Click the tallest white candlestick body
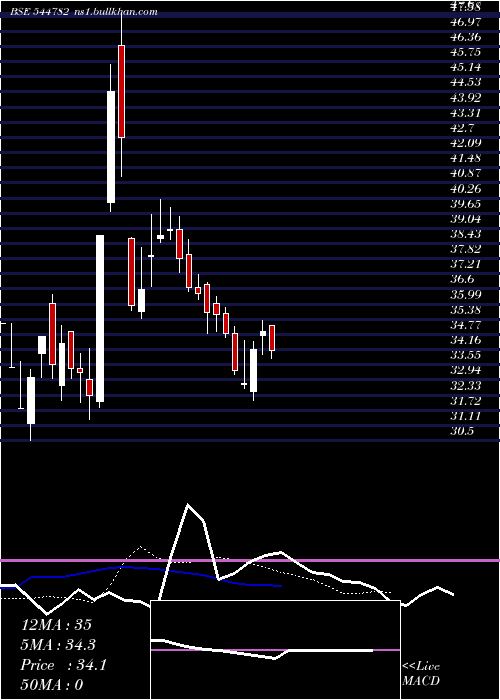500x700 pixels. pos(100,318)
